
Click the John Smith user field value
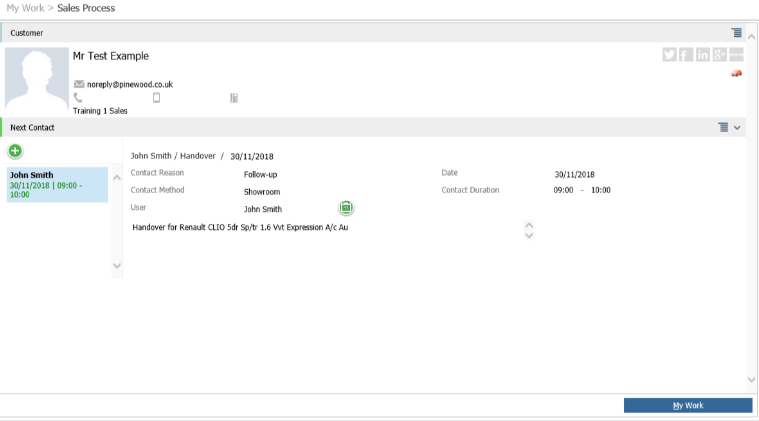coord(263,209)
